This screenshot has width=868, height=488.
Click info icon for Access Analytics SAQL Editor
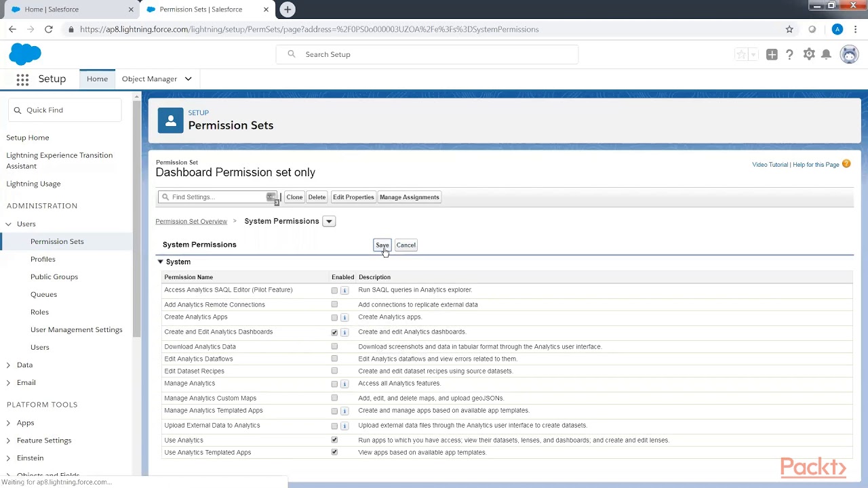pyautogui.click(x=344, y=290)
